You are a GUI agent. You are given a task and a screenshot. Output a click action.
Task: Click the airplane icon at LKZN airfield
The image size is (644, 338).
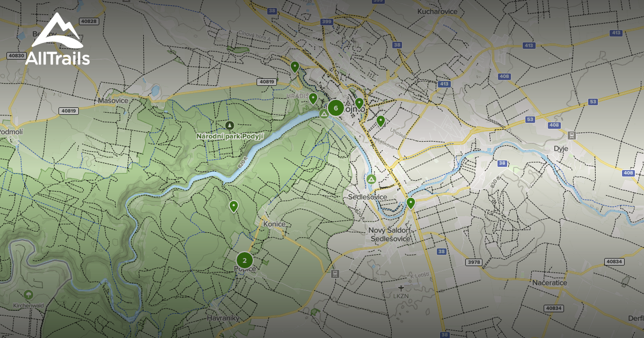(x=401, y=288)
